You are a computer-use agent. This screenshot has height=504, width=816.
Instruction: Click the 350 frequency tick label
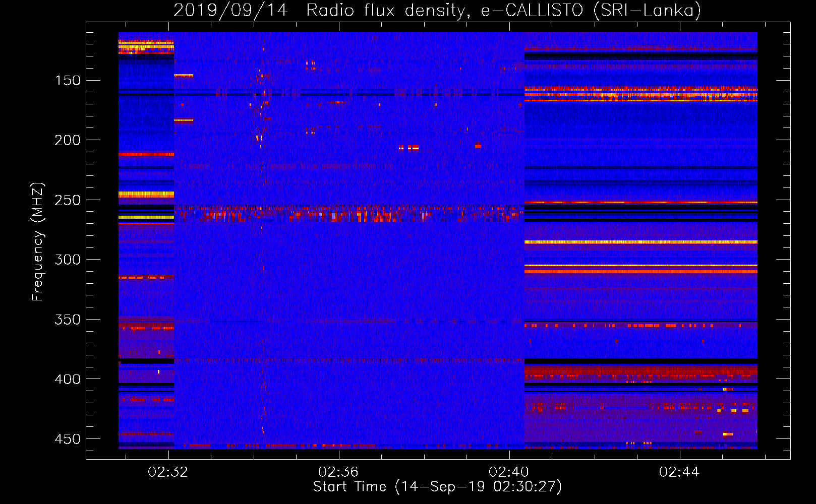coord(68,320)
